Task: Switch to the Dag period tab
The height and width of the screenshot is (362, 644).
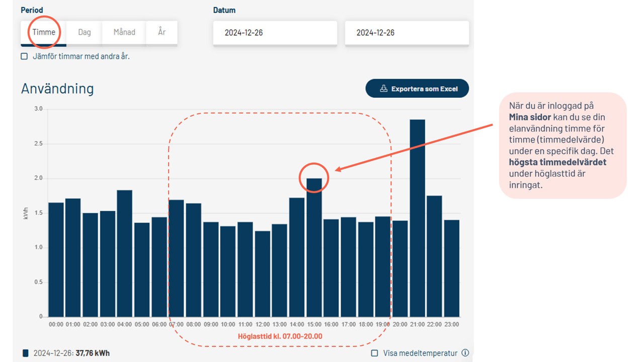Action: click(85, 32)
